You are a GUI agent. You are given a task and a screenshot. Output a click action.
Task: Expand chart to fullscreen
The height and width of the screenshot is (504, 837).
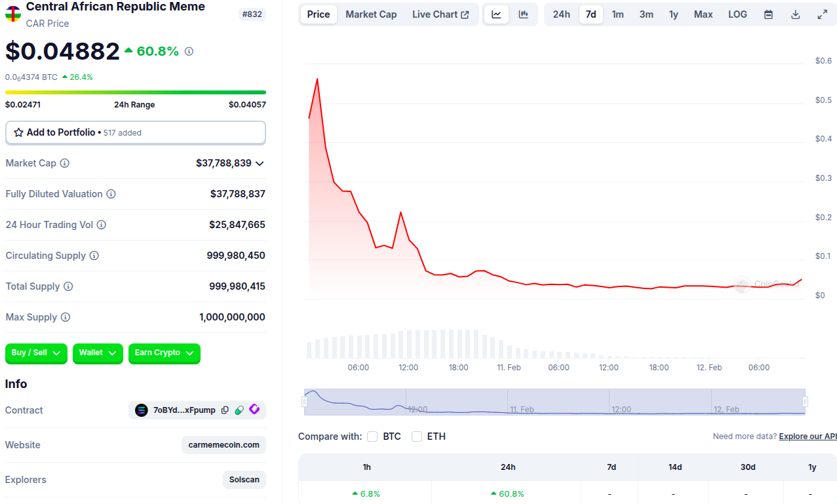[x=823, y=14]
